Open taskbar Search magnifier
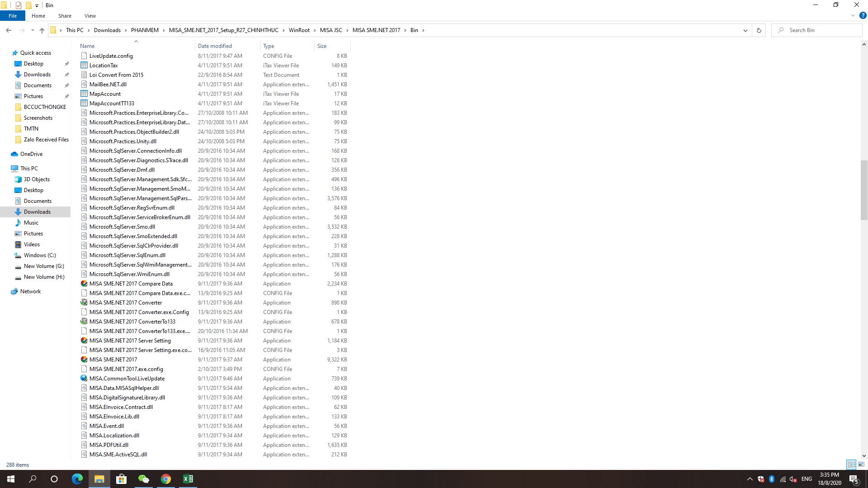Screen dimensions: 868x488 point(33,479)
